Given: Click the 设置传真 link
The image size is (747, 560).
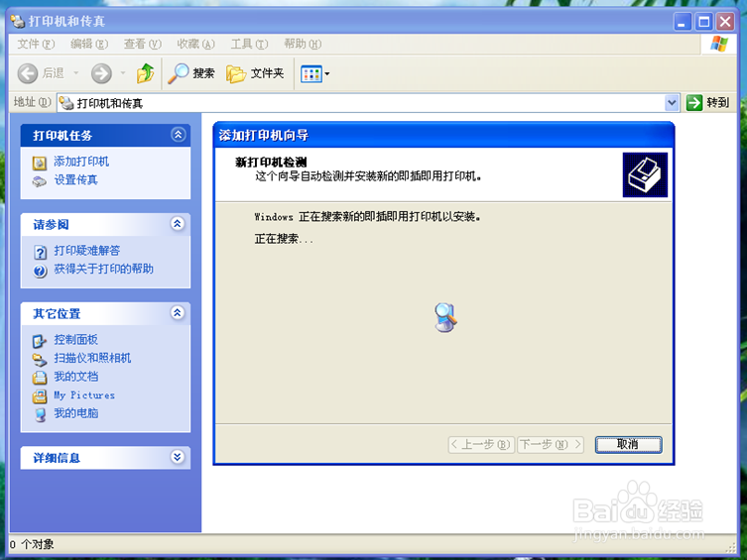Looking at the screenshot, I should click(75, 179).
